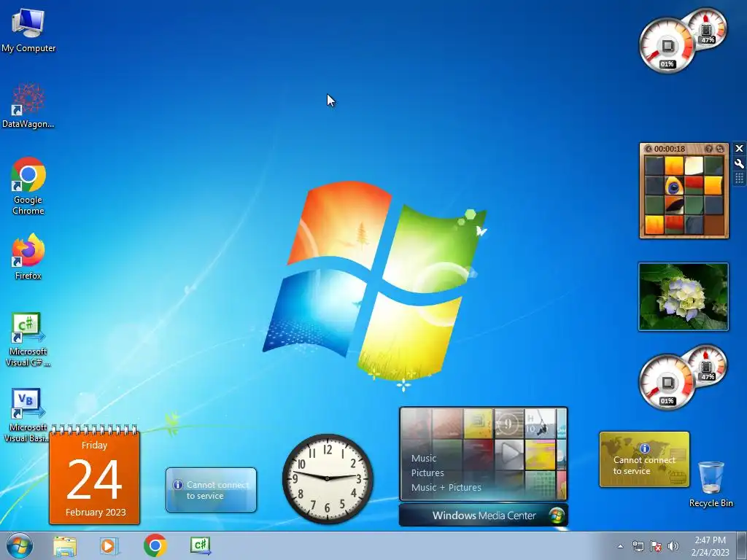Viewport: 747px width, 560px height.
Task: Click the CPU meter gadget above Picture Puzzle
Action: pos(681,42)
